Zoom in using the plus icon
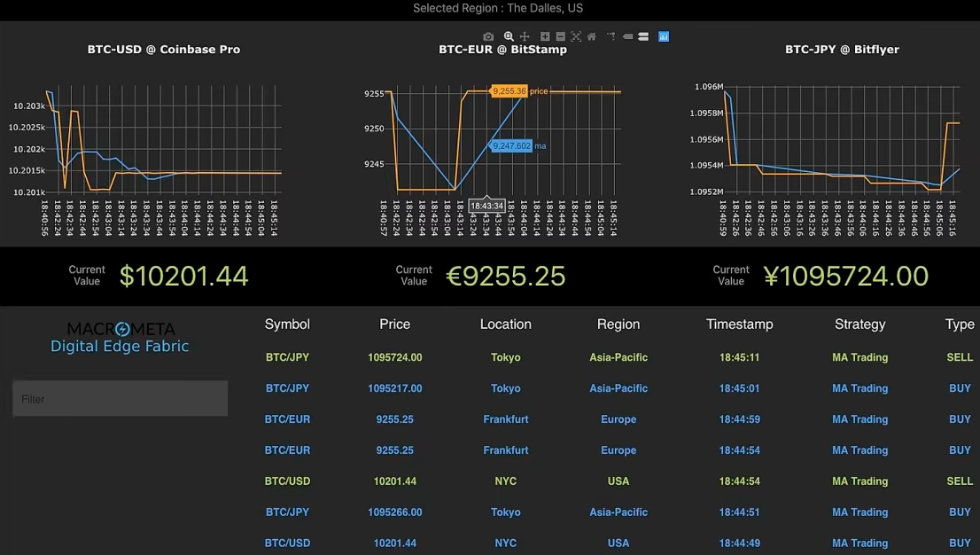 pyautogui.click(x=544, y=36)
